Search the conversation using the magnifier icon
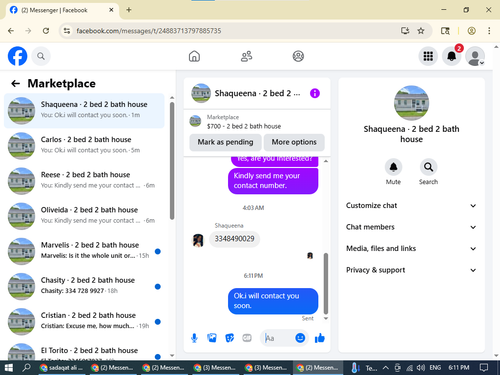500x375 pixels. point(428,167)
